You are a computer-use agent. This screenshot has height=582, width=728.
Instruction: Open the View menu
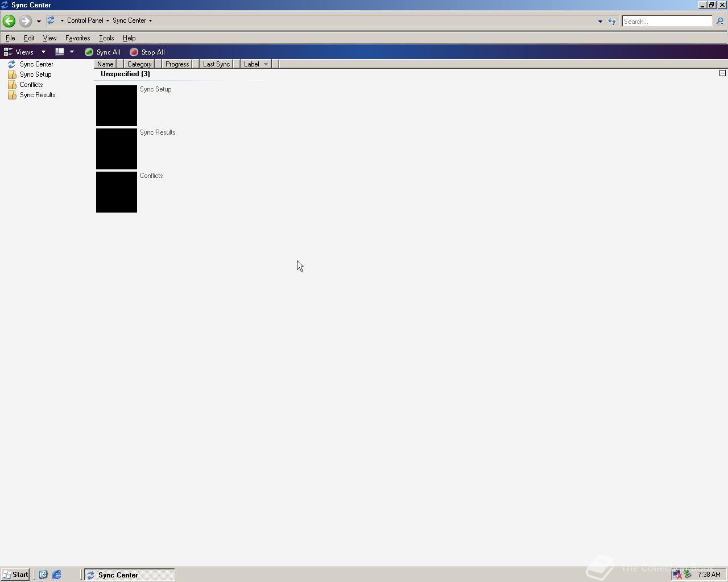[x=49, y=38]
